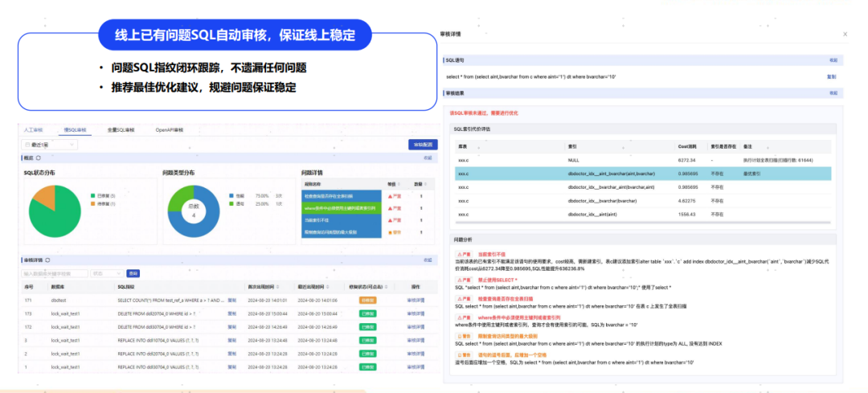Refresh the 概览 section via reload icon
The height and width of the screenshot is (393, 868).
pyautogui.click(x=39, y=158)
